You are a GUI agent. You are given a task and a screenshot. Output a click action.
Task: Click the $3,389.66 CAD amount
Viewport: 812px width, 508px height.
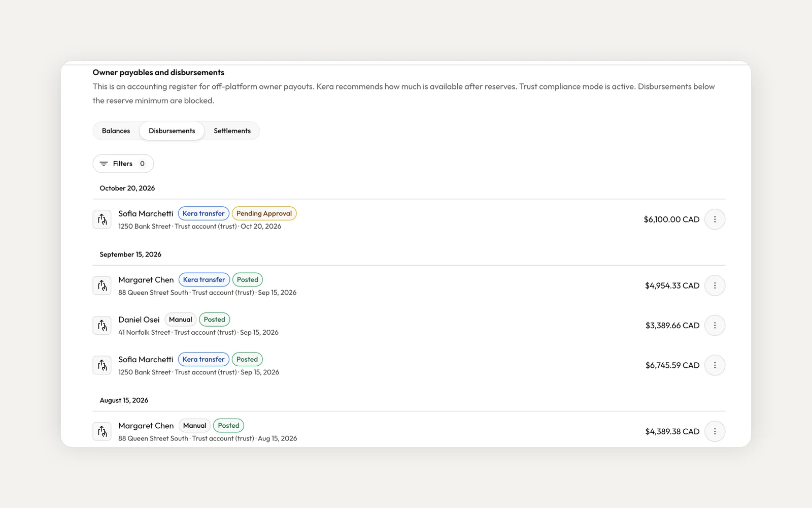tap(672, 326)
